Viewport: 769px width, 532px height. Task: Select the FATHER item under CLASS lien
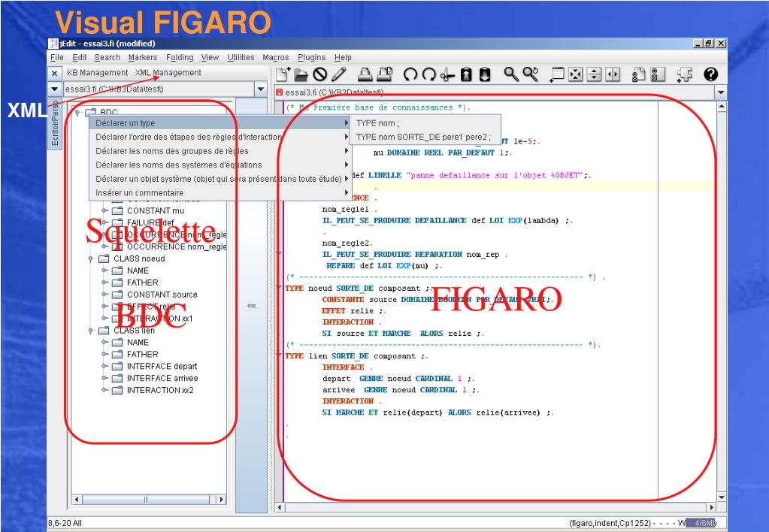pyautogui.click(x=142, y=355)
